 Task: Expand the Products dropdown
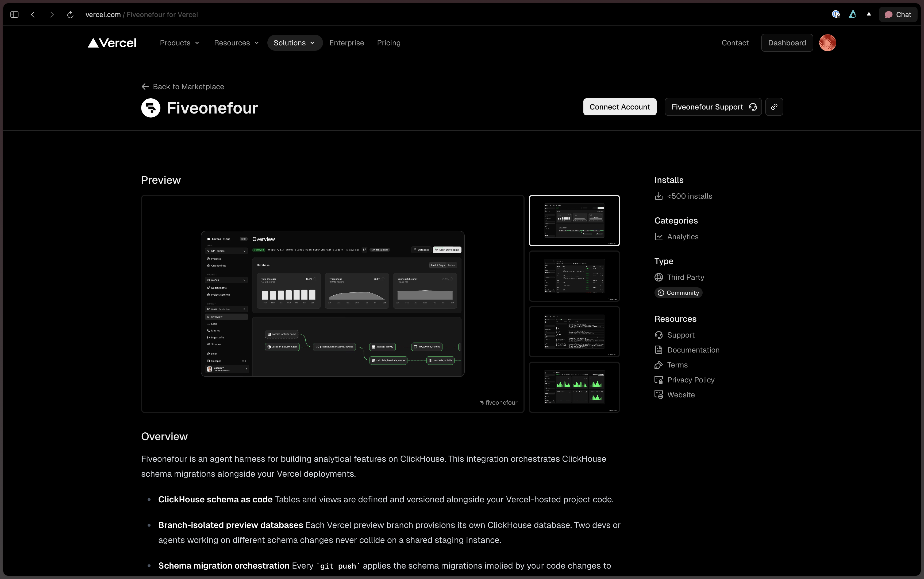pos(179,43)
